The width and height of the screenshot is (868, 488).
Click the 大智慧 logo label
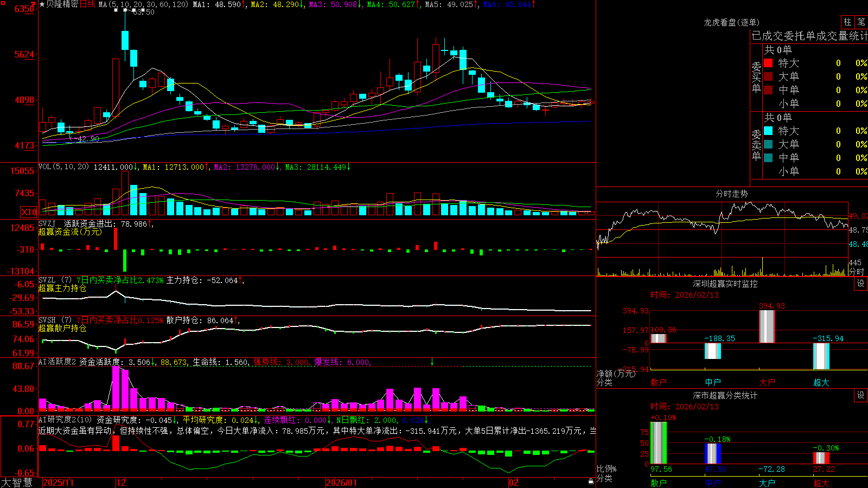pos(17,483)
